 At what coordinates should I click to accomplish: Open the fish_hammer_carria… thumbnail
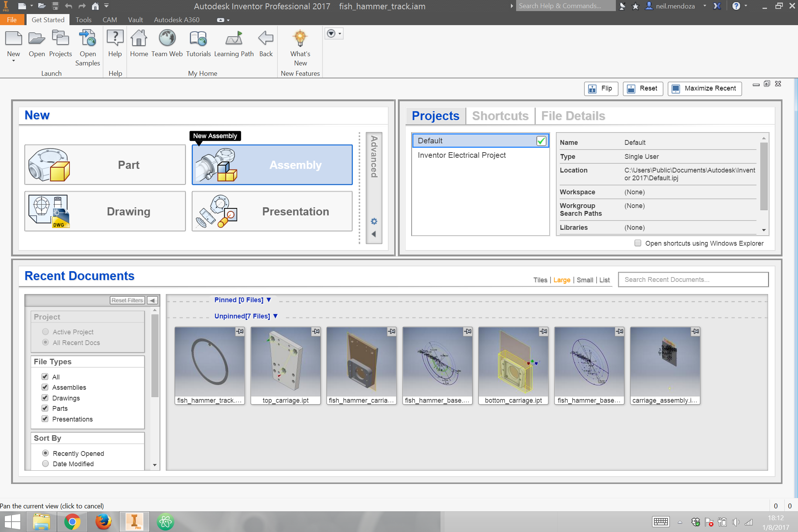tap(361, 366)
